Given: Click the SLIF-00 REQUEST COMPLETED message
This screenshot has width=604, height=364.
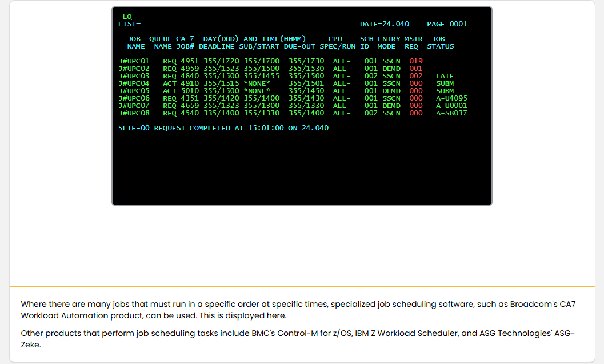Looking at the screenshot, I should click(223, 128).
